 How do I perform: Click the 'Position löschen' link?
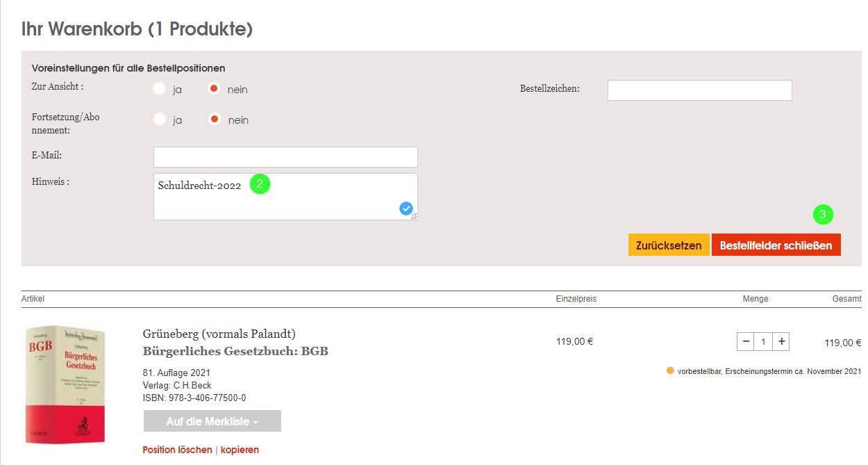tap(177, 450)
